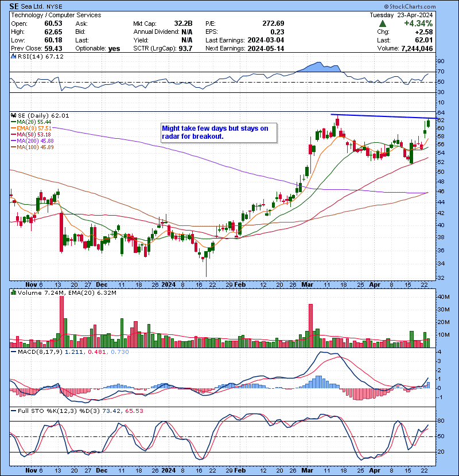Image resolution: width=459 pixels, height=476 pixels.
Task: Click the SE ticker symbol in the header
Action: [x=14, y=6]
